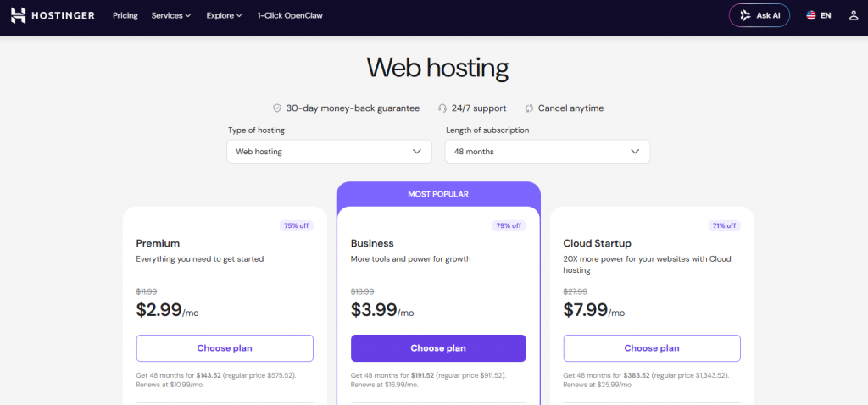Click the $7.99 price

[586, 310]
